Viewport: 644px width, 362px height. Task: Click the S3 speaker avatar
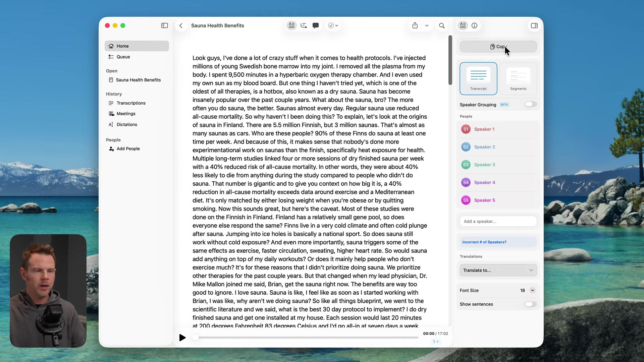(466, 165)
